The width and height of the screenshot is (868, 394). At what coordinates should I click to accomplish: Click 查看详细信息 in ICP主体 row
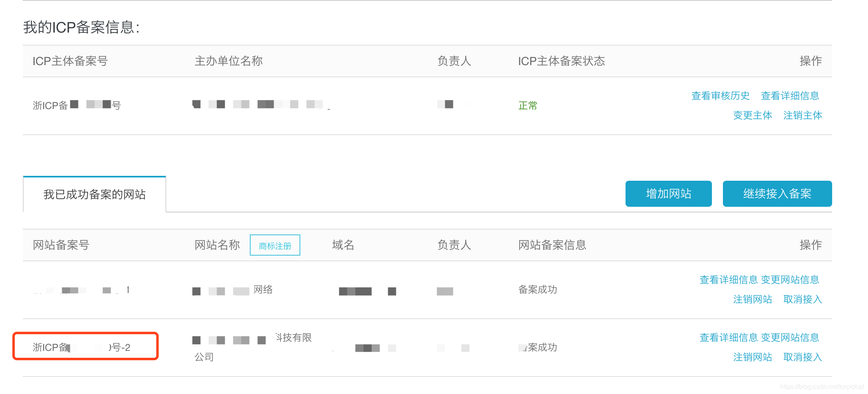coord(790,96)
